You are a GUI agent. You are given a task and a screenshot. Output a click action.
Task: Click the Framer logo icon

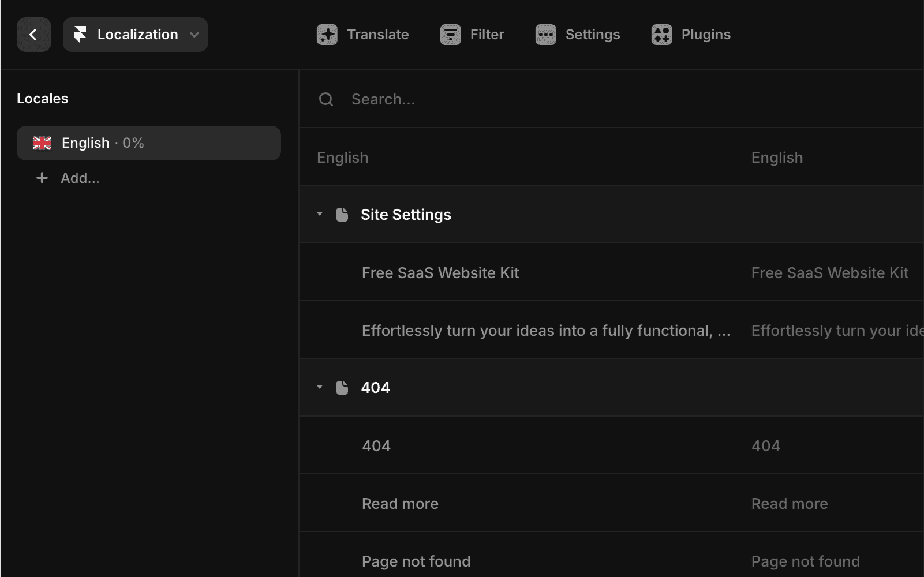point(80,35)
